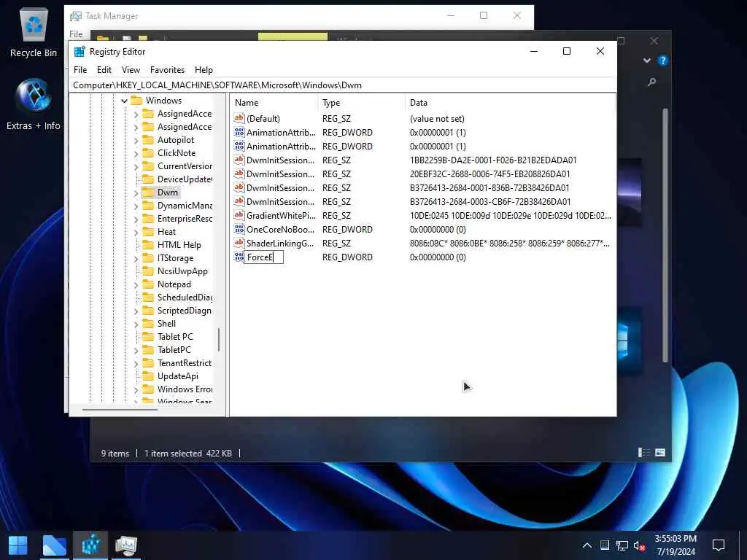Click the new ForceE value DWORD icon
The height and width of the screenshot is (560, 747).
[239, 257]
